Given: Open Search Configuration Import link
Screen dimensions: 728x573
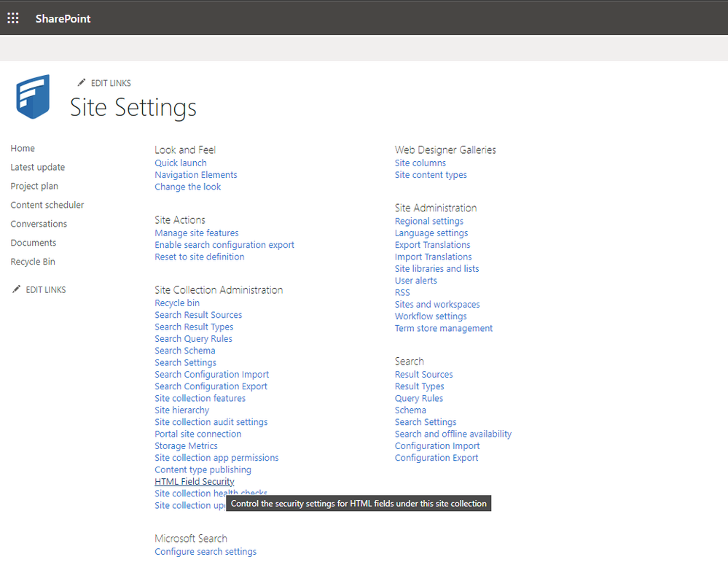Looking at the screenshot, I should tap(212, 374).
